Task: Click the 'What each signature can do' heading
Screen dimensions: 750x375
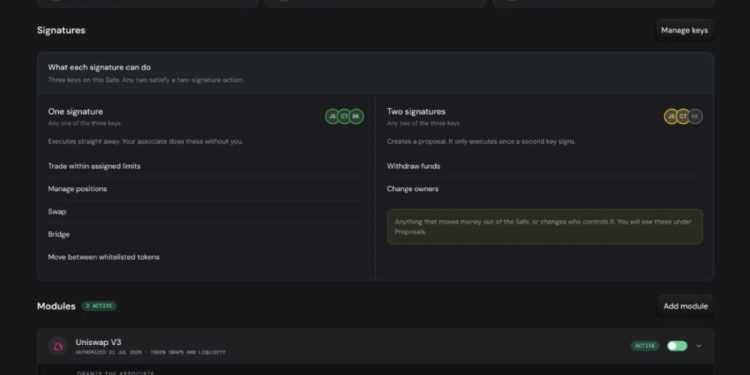Action: tap(99, 67)
